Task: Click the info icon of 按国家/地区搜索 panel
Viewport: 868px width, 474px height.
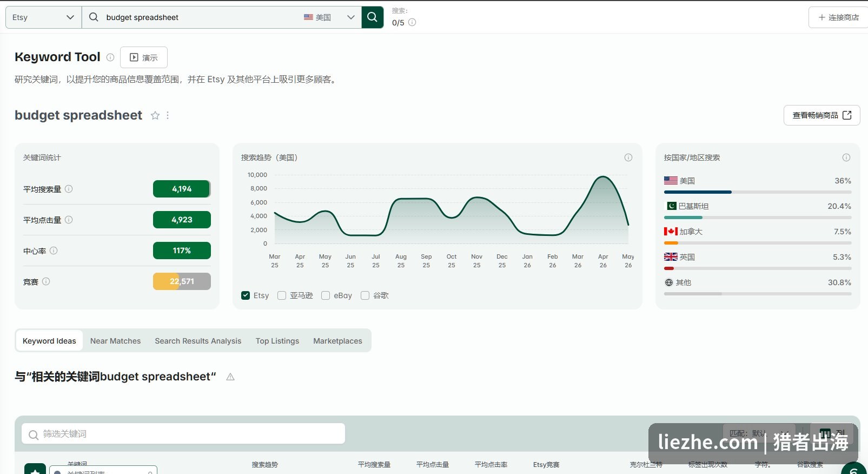Action: coord(846,157)
